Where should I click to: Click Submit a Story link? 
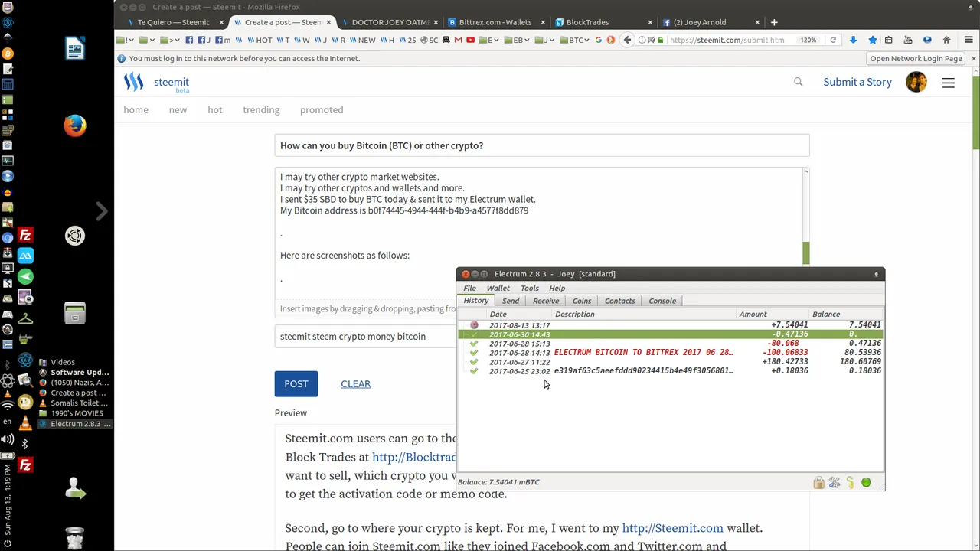pos(857,82)
